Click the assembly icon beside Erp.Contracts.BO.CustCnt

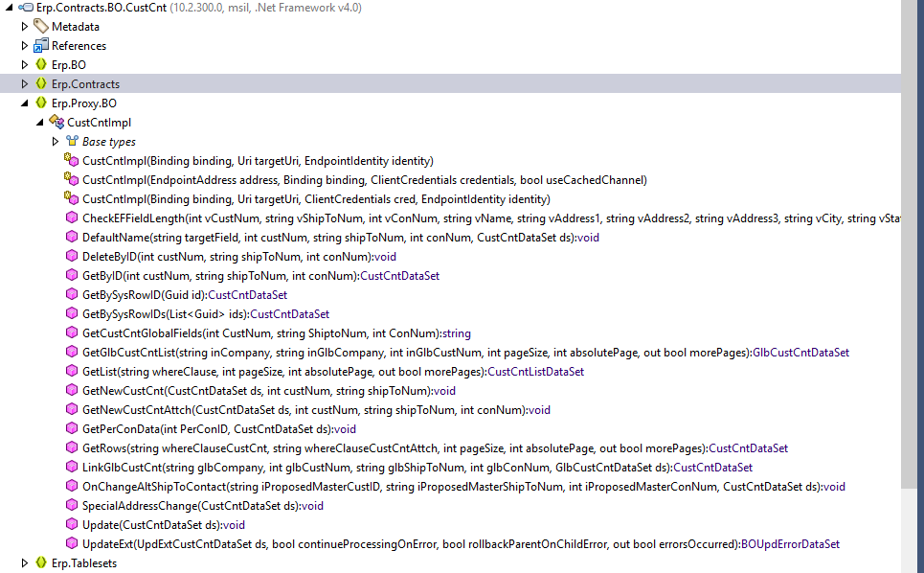point(25,8)
